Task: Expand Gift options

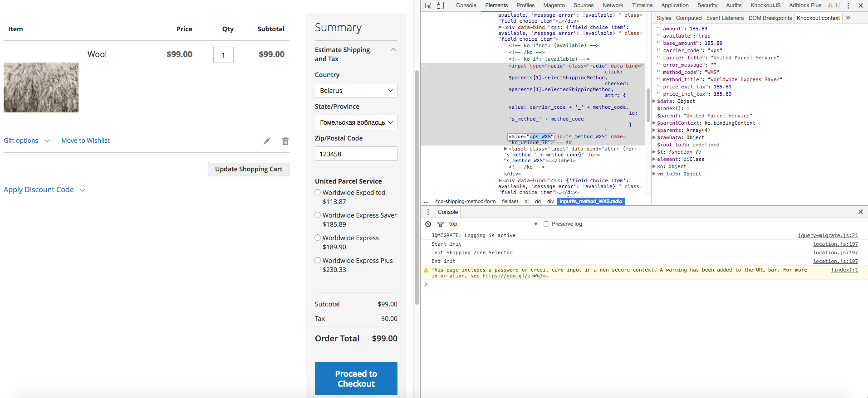Action: (x=27, y=141)
